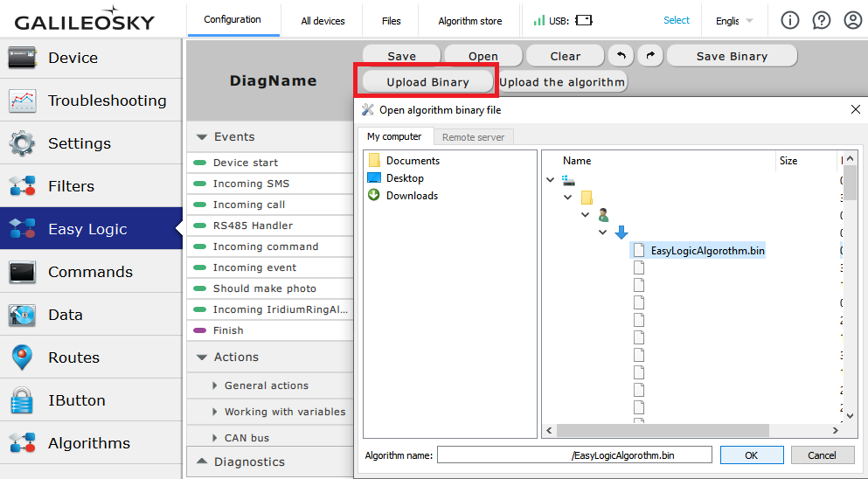Switch to Files tab
This screenshot has height=479, width=868.
[x=391, y=21]
